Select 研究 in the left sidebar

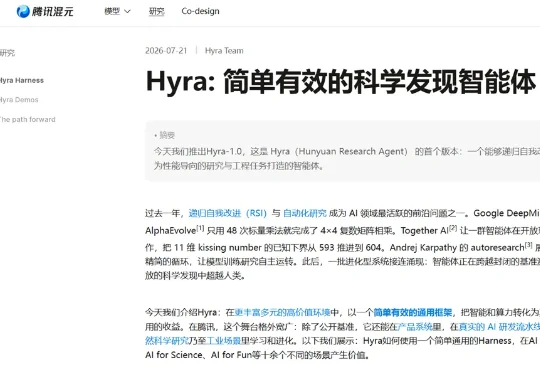coord(7,53)
